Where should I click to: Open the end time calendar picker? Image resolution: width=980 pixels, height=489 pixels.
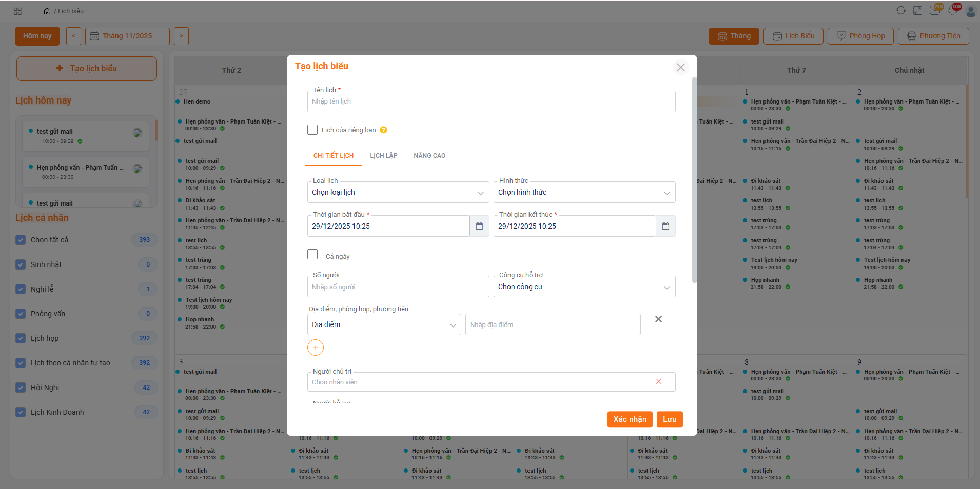pos(665,226)
